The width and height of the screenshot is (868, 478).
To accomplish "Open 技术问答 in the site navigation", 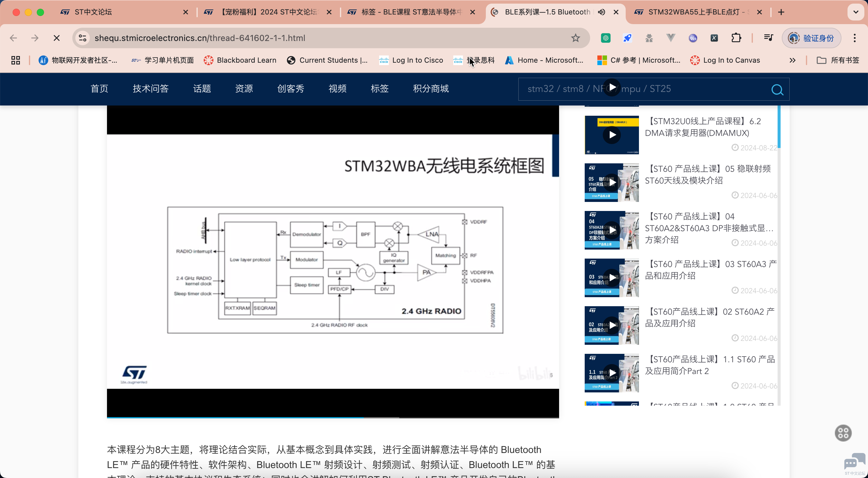I will [151, 89].
